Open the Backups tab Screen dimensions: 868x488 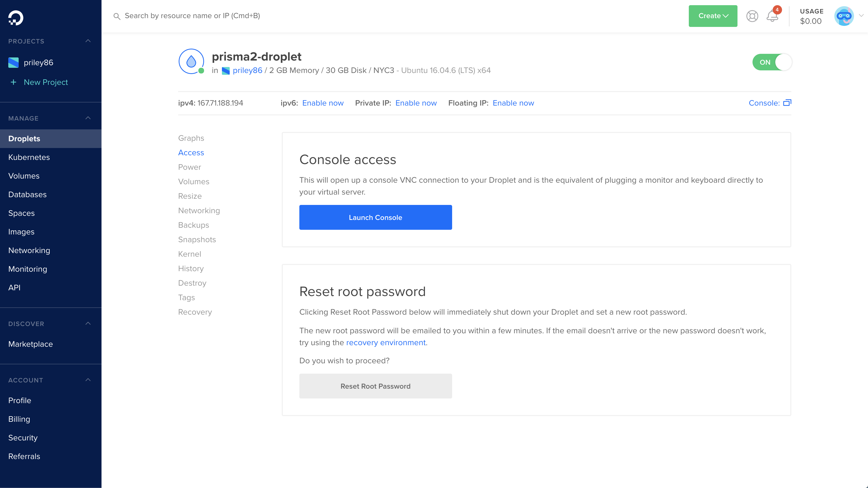tap(193, 225)
